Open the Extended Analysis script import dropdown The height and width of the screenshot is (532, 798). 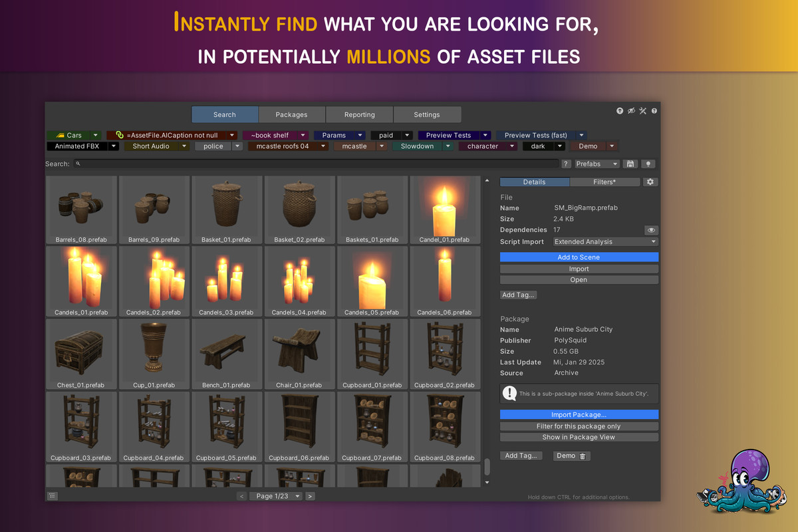point(604,241)
